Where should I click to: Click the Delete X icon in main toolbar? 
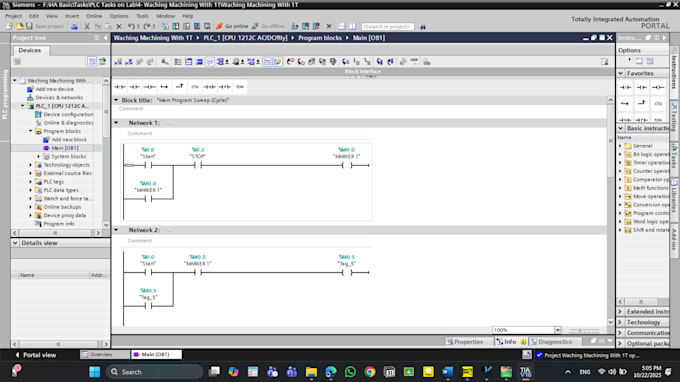119,26
